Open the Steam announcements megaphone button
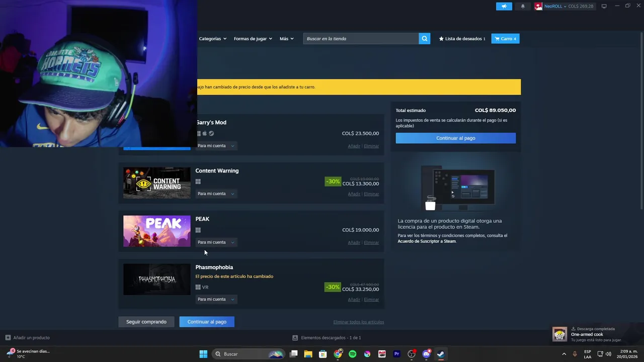 [504, 6]
